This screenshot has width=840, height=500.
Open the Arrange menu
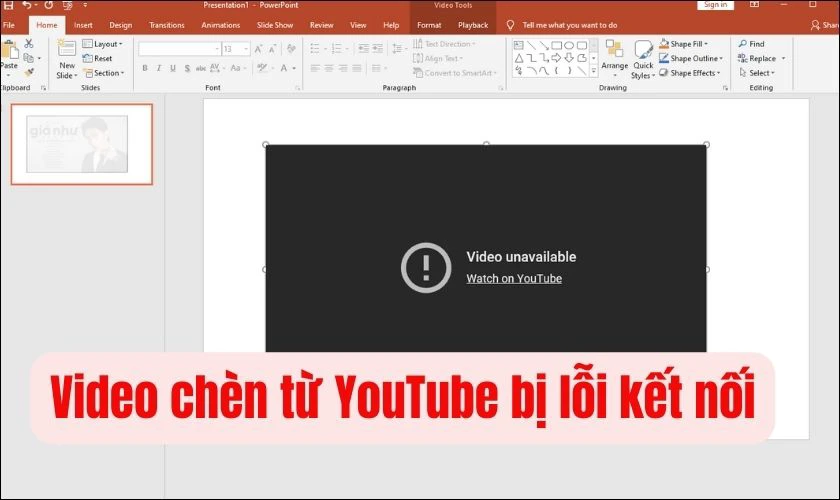(614, 58)
